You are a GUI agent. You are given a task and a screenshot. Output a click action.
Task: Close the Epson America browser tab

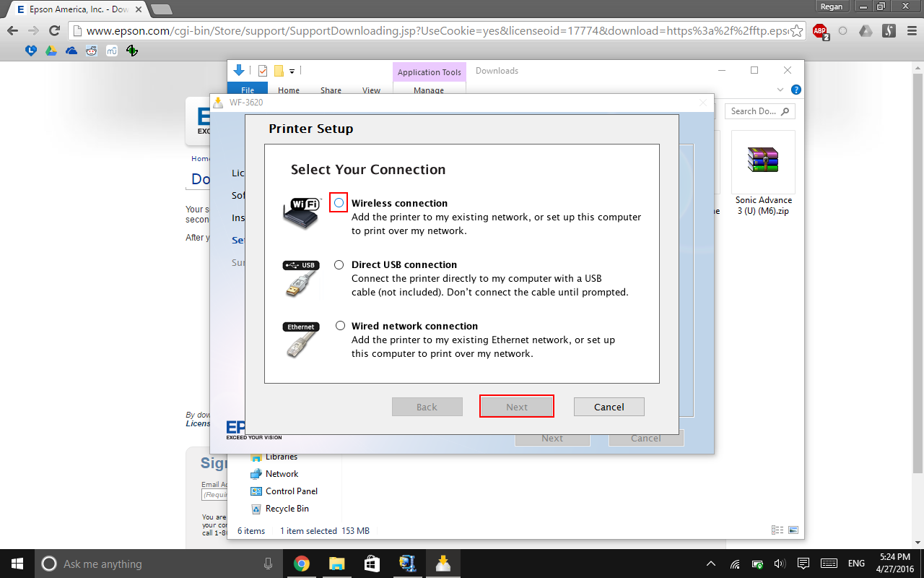click(x=139, y=9)
